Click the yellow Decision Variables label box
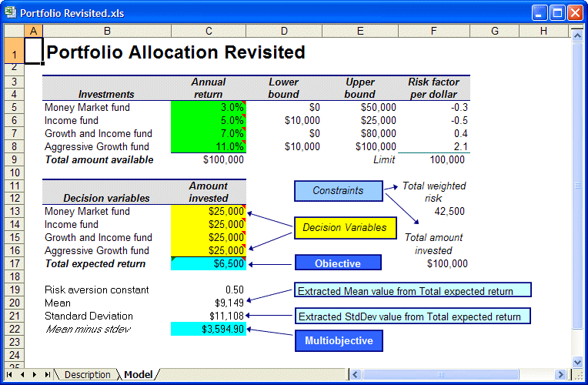The height and width of the screenshot is (385, 588). click(345, 227)
